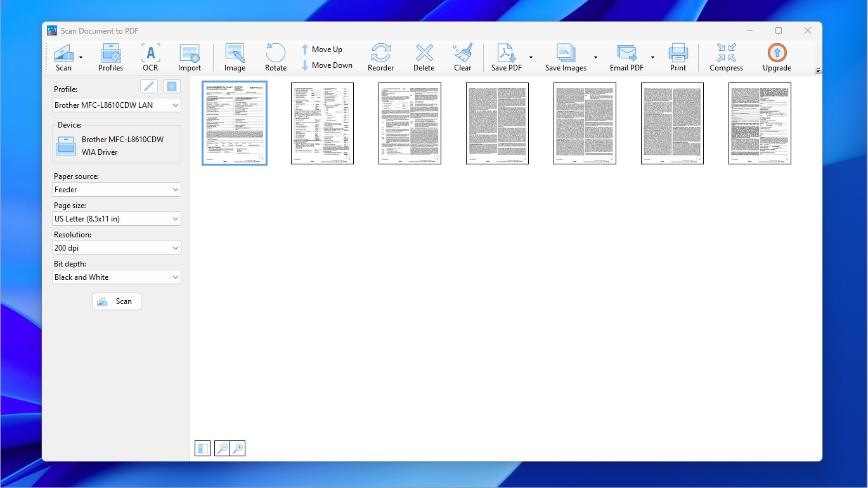Click the Reorder pages icon

(x=380, y=56)
